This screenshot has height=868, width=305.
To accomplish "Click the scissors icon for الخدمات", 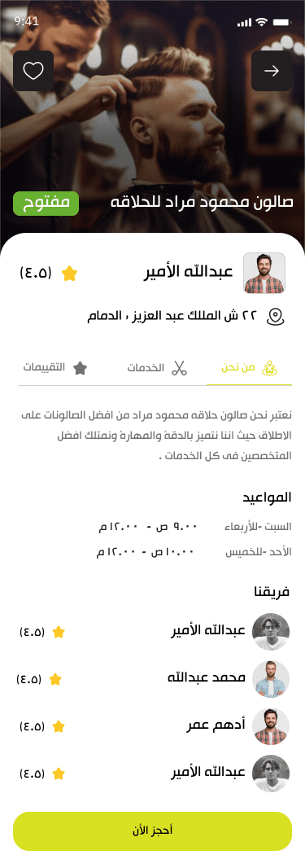I will (x=179, y=368).
